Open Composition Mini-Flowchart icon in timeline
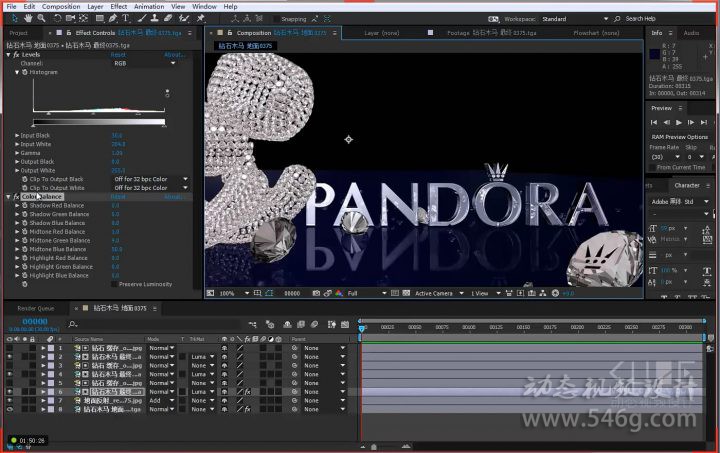The width and height of the screenshot is (720, 453). point(253,324)
